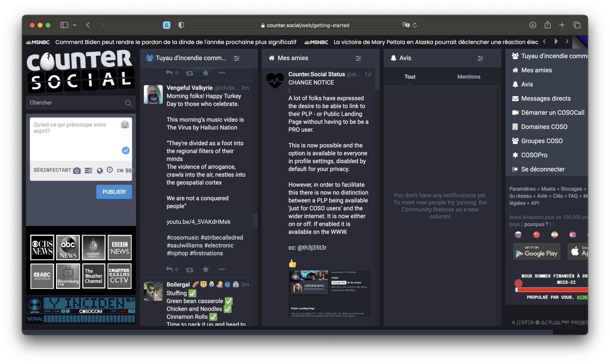Viewport: 610px width, 364px height.
Task: Open ABC News stream tile
Action: (68, 247)
